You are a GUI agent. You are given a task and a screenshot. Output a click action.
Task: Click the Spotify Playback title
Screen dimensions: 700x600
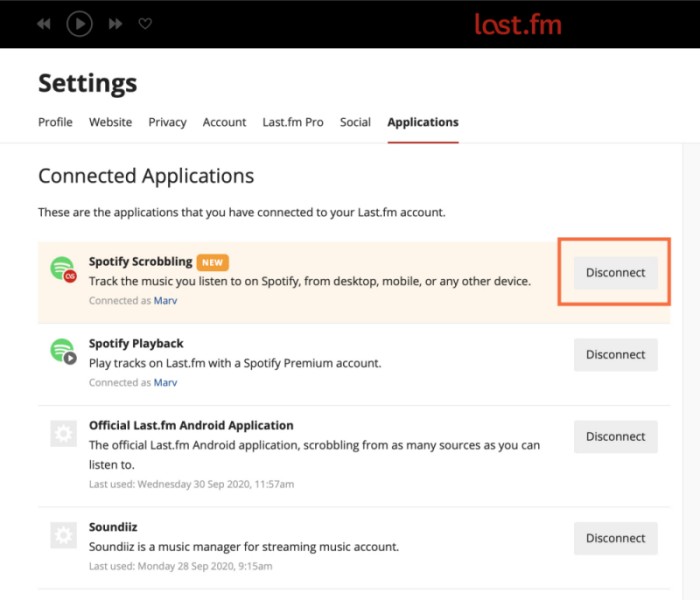pyautogui.click(x=136, y=343)
